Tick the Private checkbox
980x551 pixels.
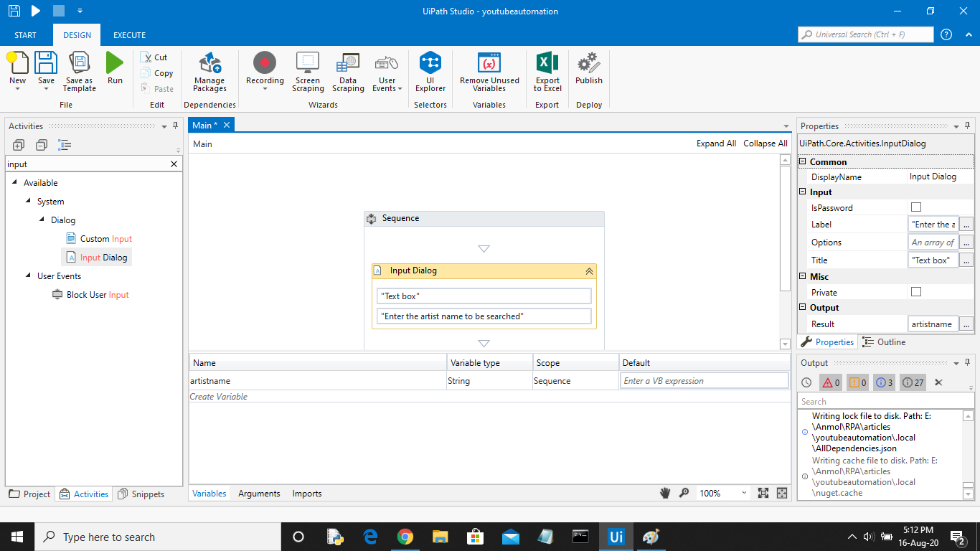pyautogui.click(x=915, y=292)
